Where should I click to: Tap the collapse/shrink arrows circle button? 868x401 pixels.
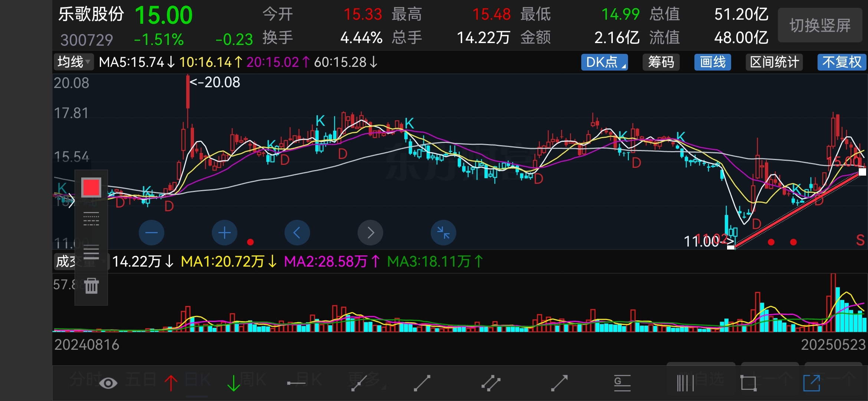click(x=443, y=233)
